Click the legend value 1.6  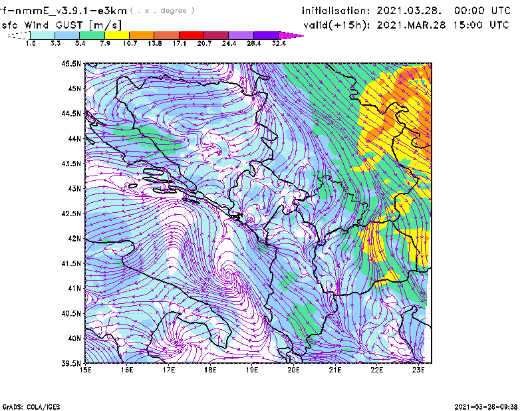pos(31,43)
